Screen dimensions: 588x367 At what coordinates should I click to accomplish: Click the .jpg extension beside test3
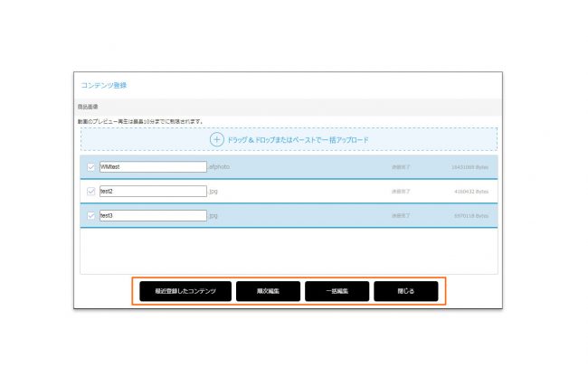click(x=213, y=216)
